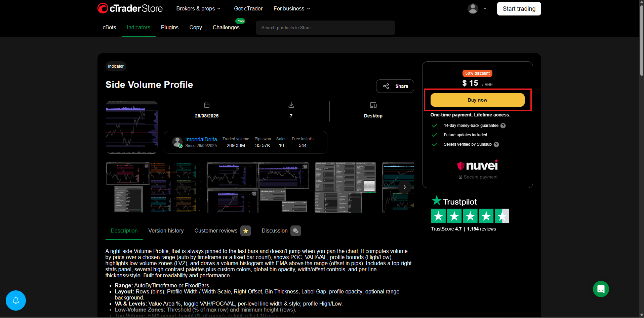Click the help icon beside money-back guarantee
The image size is (644, 318).
(x=503, y=126)
